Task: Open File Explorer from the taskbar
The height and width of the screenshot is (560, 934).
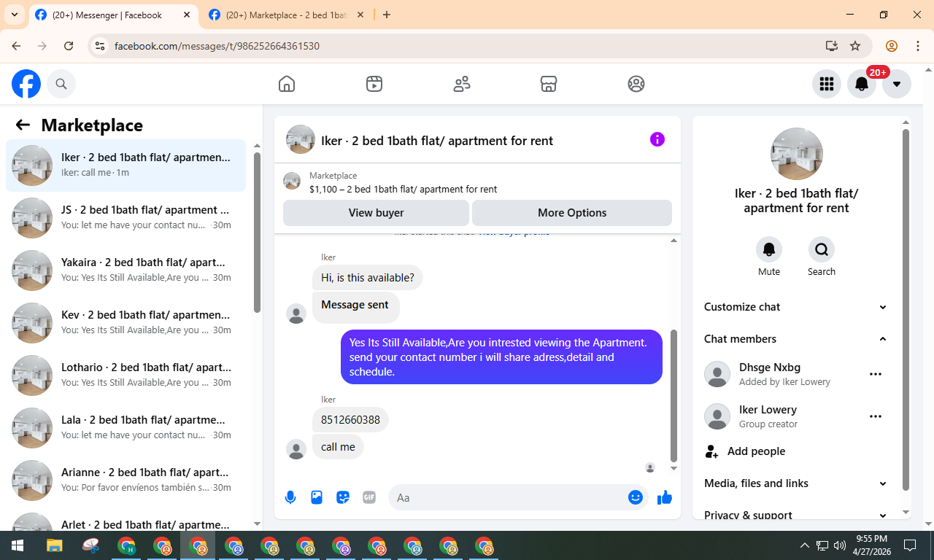Action: point(55,545)
